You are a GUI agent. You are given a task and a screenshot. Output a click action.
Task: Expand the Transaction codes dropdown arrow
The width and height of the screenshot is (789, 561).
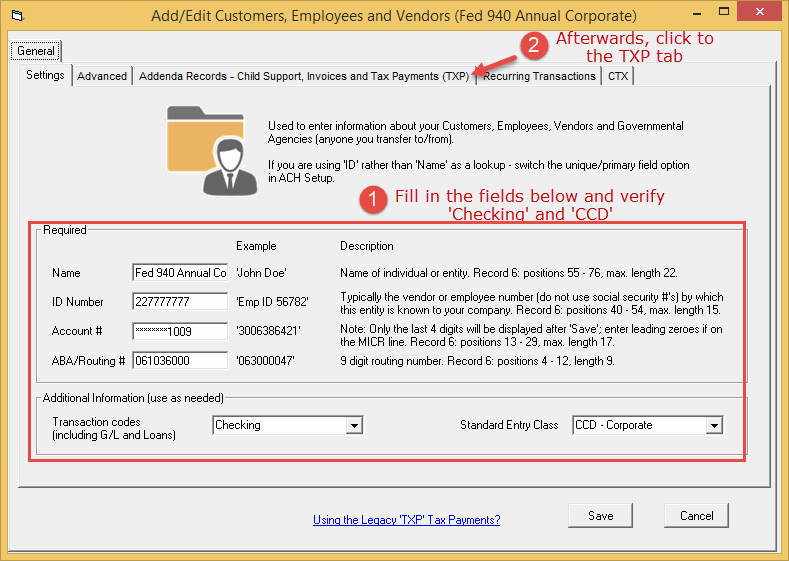(x=353, y=425)
